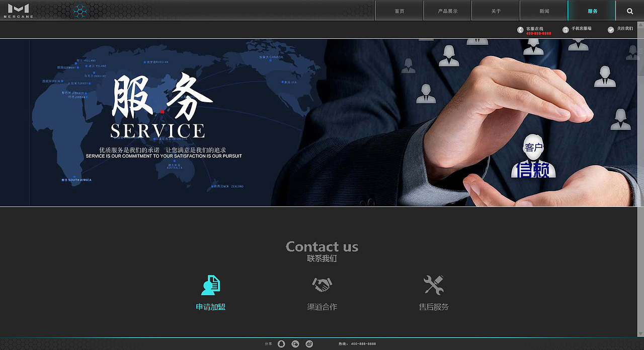Open the 产品展示 nav tab
Screen dimensions: 644x350
447,11
